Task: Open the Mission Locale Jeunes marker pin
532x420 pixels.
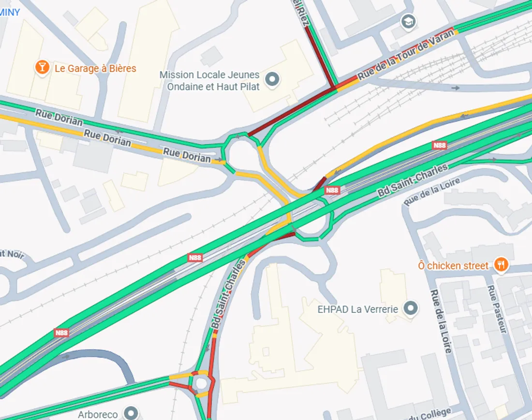Action: 272,80
